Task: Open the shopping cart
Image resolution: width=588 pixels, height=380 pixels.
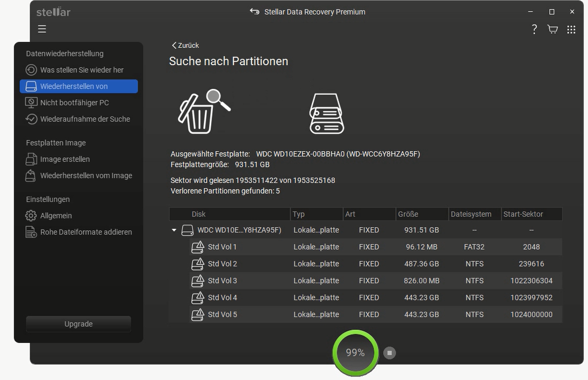Action: pos(552,29)
